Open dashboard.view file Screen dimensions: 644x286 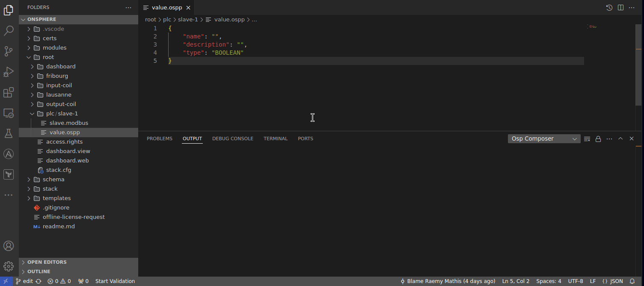(79, 151)
